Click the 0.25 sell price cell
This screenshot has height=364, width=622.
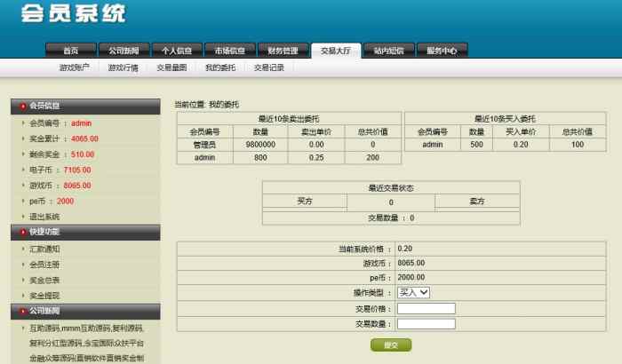pos(316,158)
